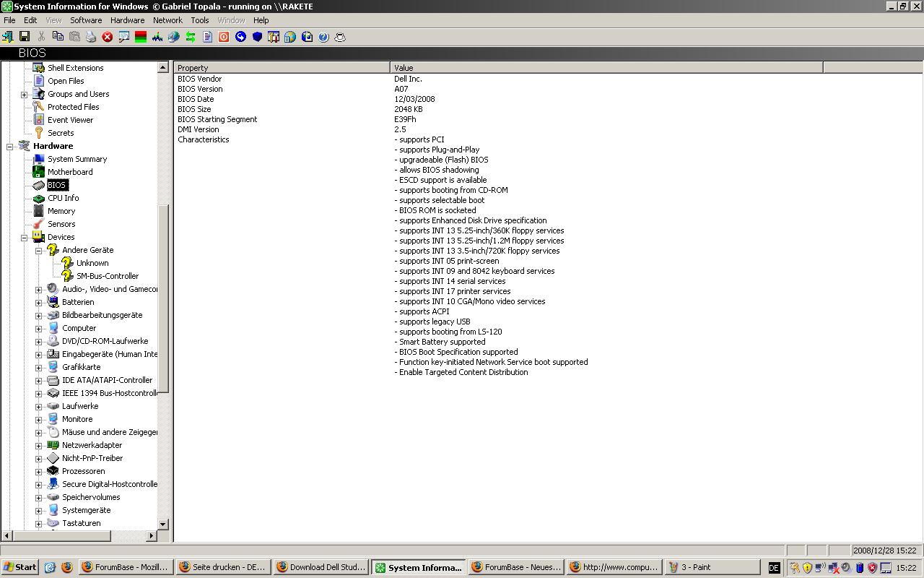This screenshot has height=578, width=924.
Task: Select Memory in the tree
Action: tap(61, 211)
